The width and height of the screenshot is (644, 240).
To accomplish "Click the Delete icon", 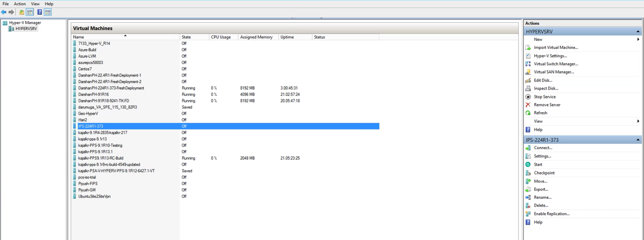I will coord(528,206).
